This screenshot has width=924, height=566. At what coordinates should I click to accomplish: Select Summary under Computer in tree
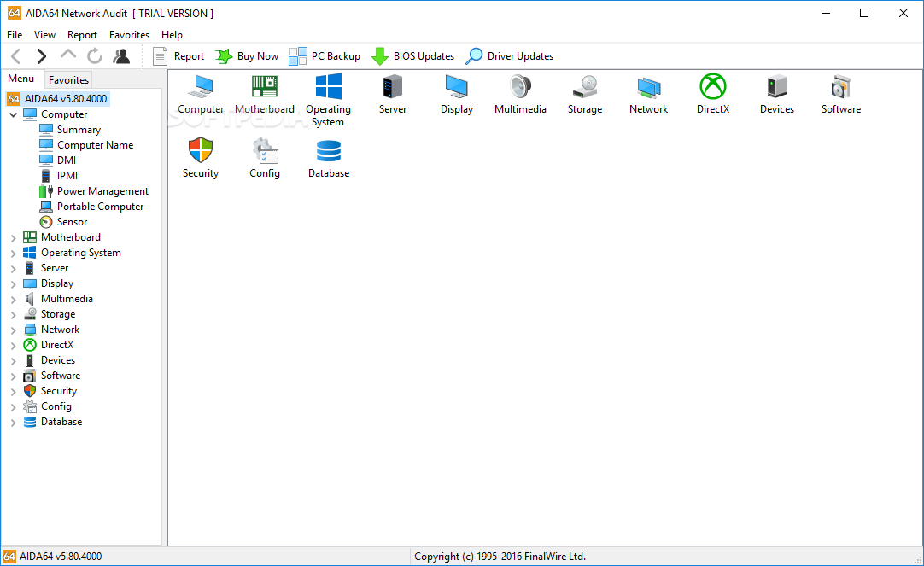(x=70, y=130)
